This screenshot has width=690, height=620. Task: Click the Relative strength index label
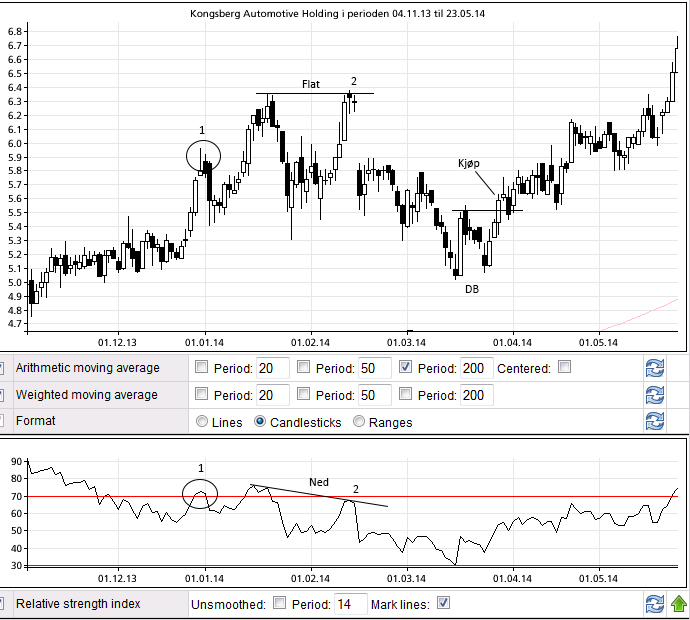(x=78, y=604)
